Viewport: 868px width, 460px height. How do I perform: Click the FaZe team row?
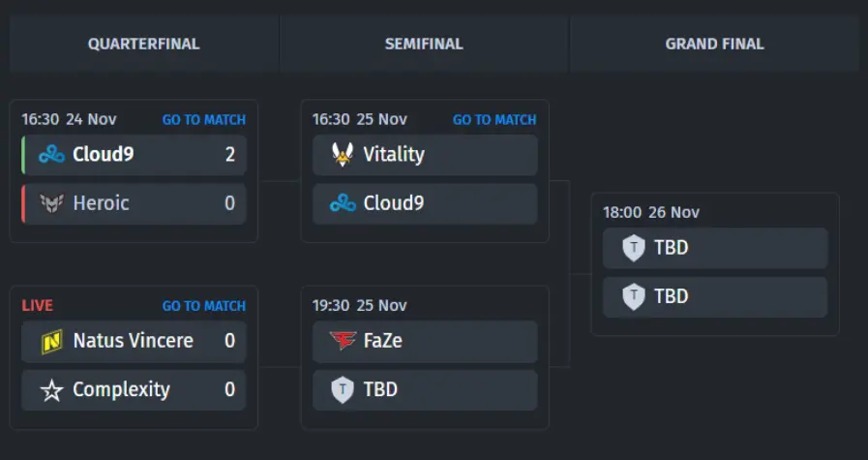click(425, 341)
